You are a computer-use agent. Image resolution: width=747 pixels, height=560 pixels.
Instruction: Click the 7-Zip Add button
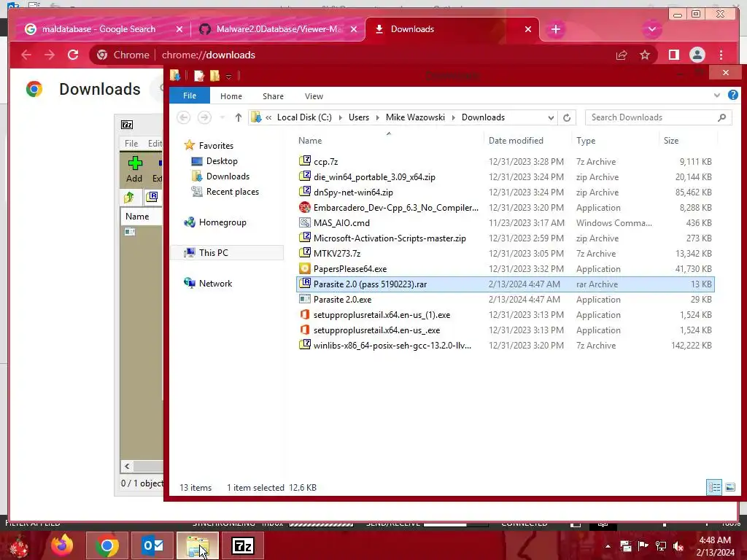pyautogui.click(x=135, y=169)
